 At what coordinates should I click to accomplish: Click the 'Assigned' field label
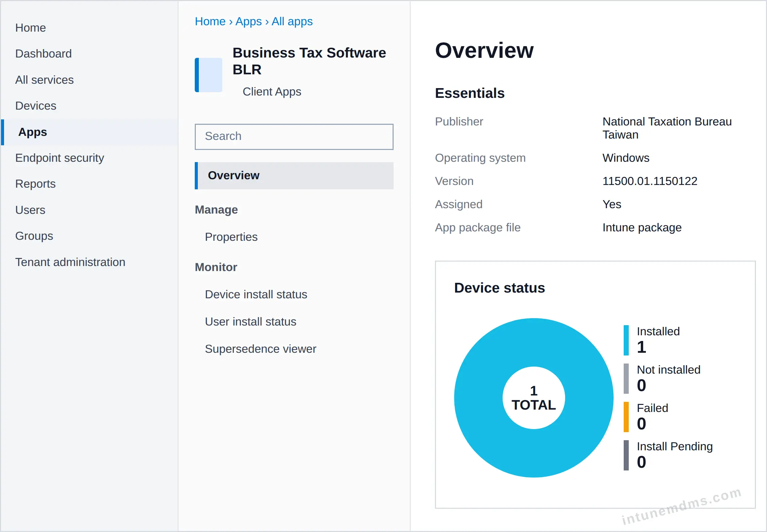click(459, 204)
